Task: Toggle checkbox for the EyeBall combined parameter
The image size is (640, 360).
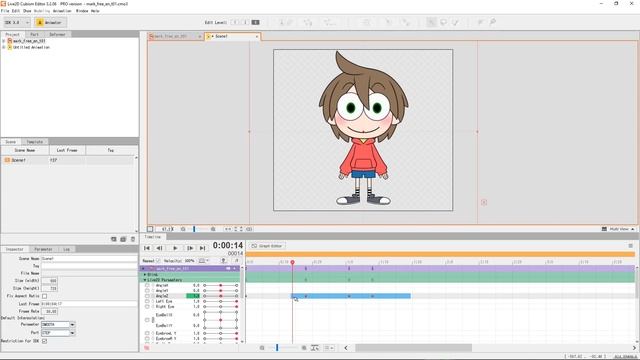Action: tap(147, 320)
